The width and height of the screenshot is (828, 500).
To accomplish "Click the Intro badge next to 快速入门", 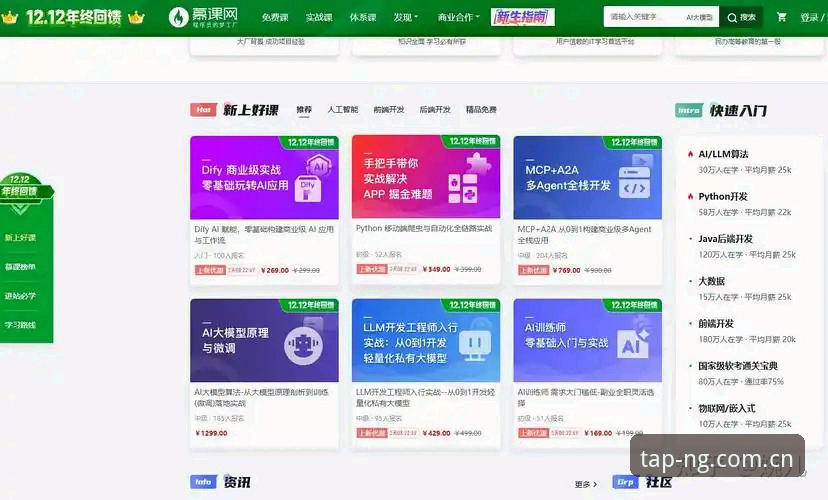I will tap(689, 110).
